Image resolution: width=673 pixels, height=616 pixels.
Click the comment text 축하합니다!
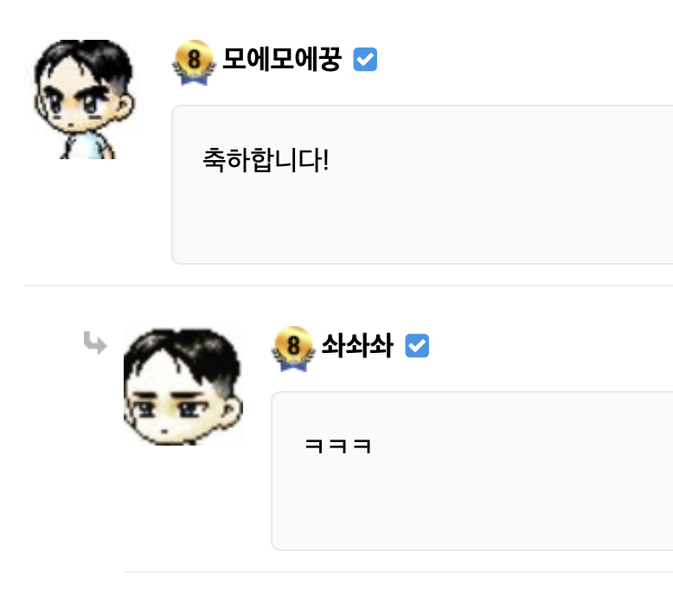tap(266, 160)
